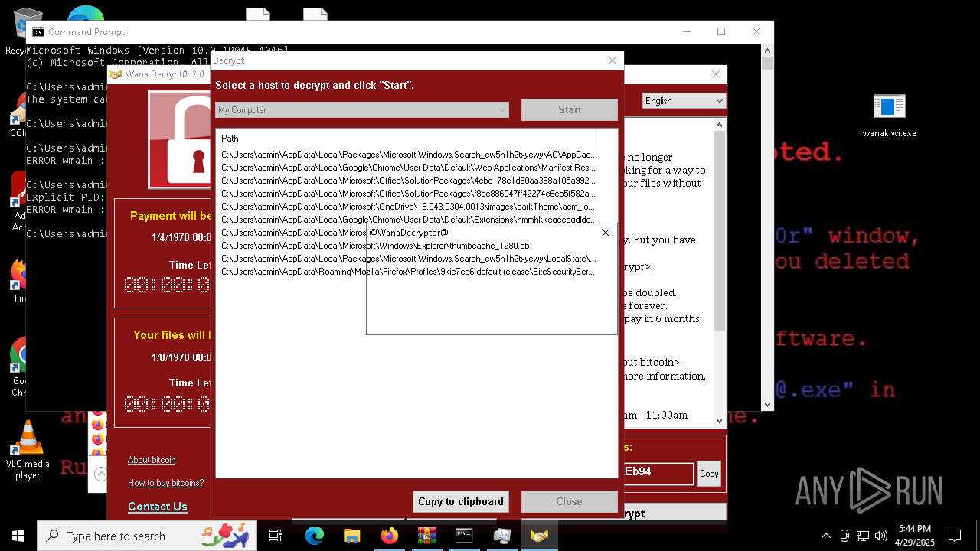Switch to the Wana Decrypt0r handshake taskbar icon
The height and width of the screenshot is (551, 980).
pyautogui.click(x=540, y=536)
